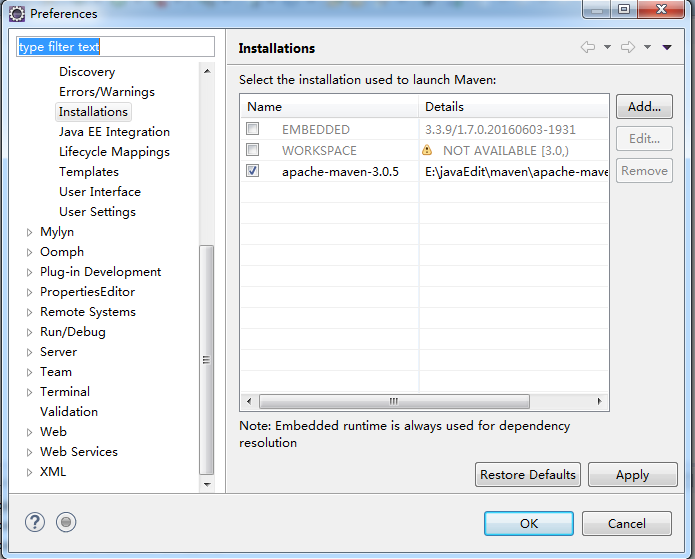Click the table scroll left arrow
This screenshot has height=559, width=695.
point(249,401)
